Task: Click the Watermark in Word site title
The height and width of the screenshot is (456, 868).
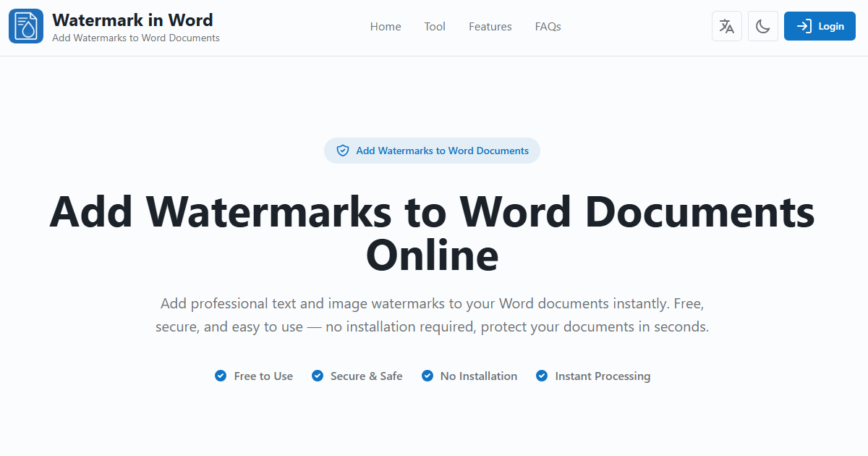Action: click(x=132, y=20)
